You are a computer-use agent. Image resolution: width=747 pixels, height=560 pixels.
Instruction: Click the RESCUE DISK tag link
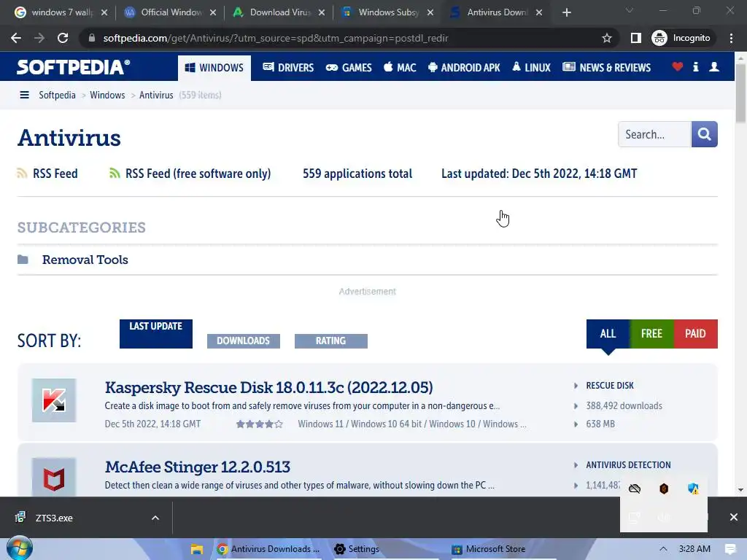pyautogui.click(x=610, y=386)
